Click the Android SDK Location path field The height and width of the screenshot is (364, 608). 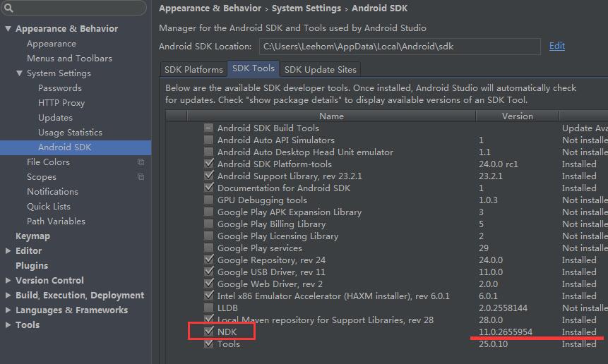tap(400, 47)
